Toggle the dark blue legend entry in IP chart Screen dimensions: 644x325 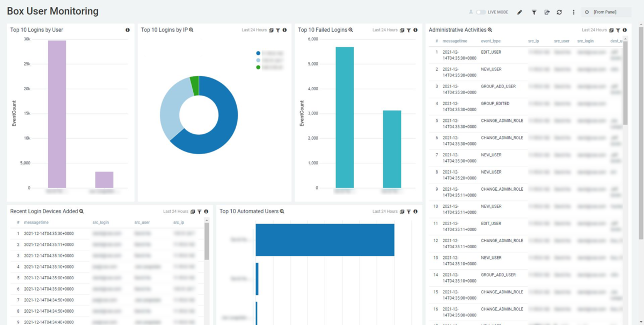pyautogui.click(x=258, y=53)
